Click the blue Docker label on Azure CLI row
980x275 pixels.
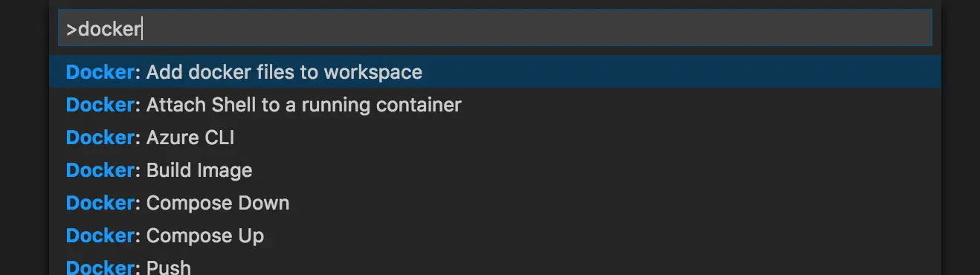point(100,137)
